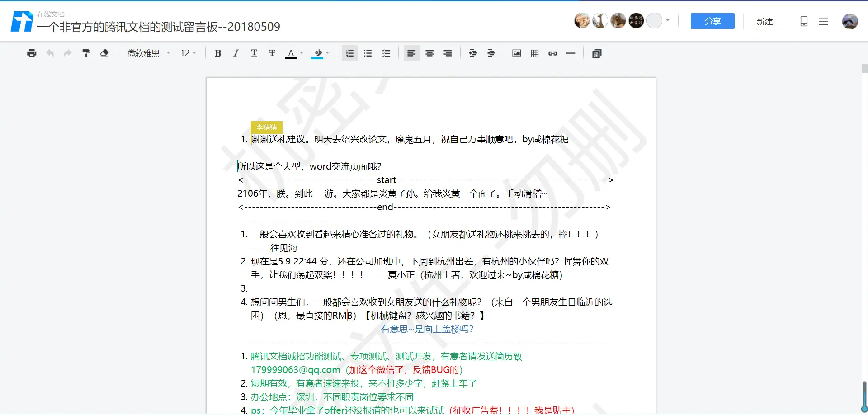Image resolution: width=868 pixels, height=415 pixels.
Task: Click the yellow 李猜猜 collaborator tag
Action: [x=267, y=127]
